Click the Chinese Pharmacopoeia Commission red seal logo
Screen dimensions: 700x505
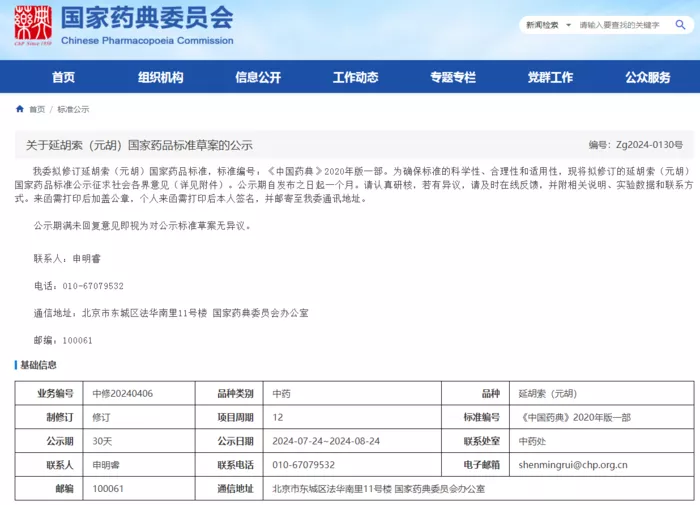(x=33, y=25)
